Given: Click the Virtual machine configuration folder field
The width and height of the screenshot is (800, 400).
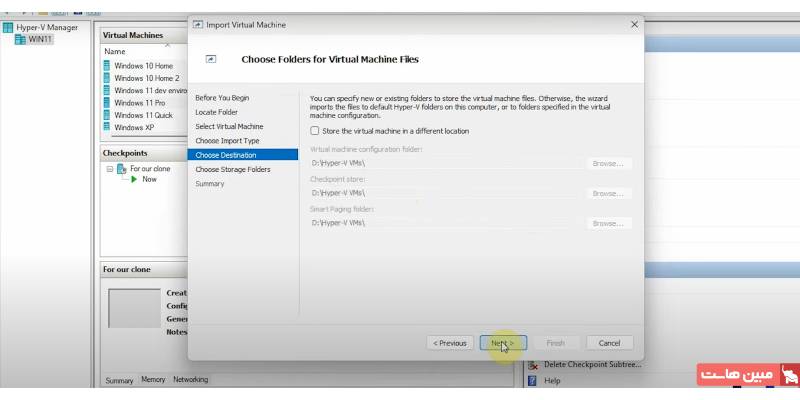Looking at the screenshot, I should (x=447, y=164).
